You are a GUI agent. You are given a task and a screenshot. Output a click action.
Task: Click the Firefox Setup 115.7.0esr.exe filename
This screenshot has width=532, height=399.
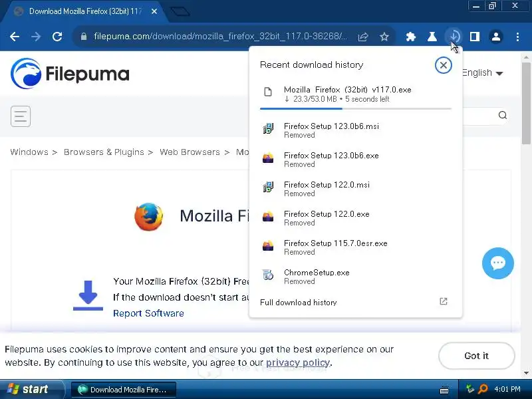(x=336, y=243)
